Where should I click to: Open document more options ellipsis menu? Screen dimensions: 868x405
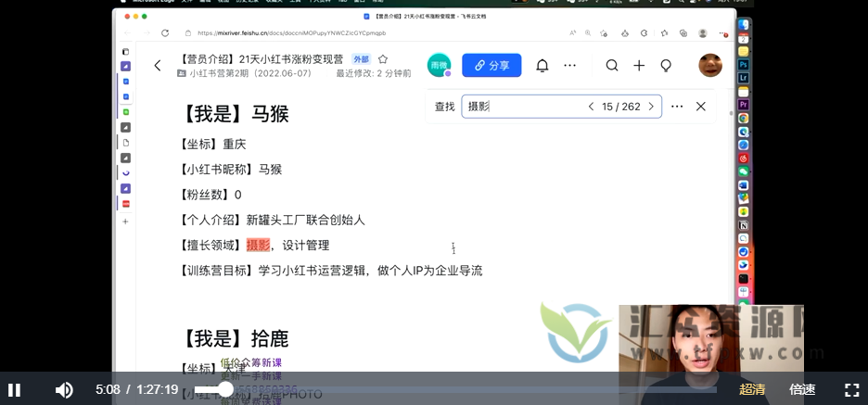coord(569,66)
